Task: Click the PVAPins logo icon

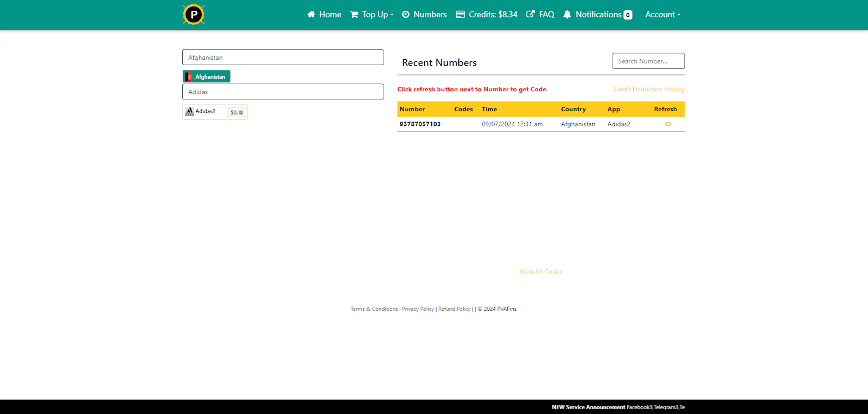Action: tap(194, 15)
